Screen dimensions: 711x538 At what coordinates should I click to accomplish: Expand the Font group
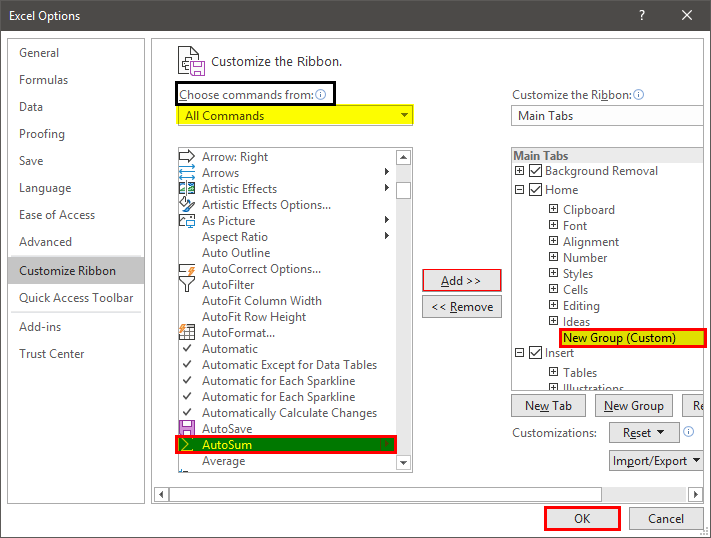pos(553,225)
